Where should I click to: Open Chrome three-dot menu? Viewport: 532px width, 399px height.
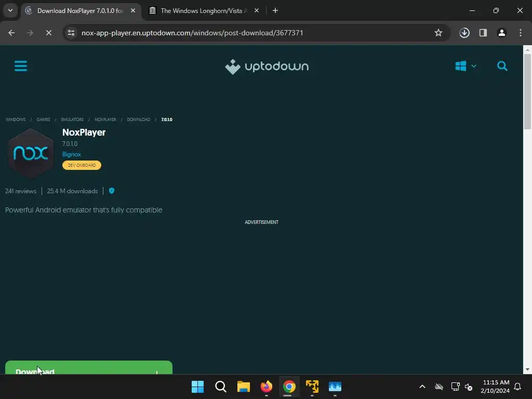(521, 33)
